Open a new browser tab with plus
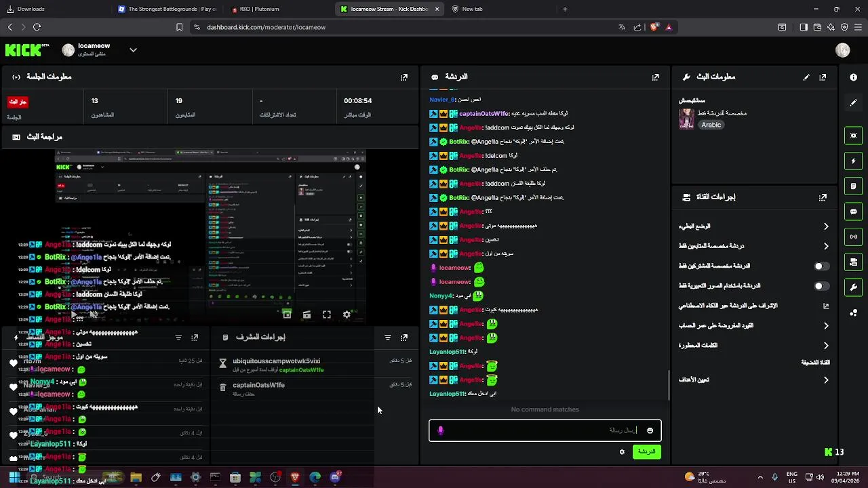This screenshot has width=868, height=488. 565,9
